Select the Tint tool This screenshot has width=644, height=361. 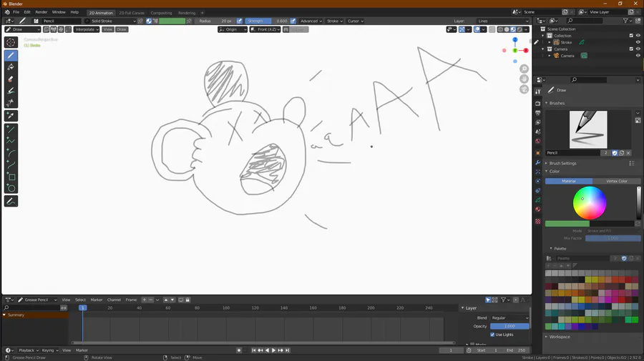pyautogui.click(x=11, y=91)
